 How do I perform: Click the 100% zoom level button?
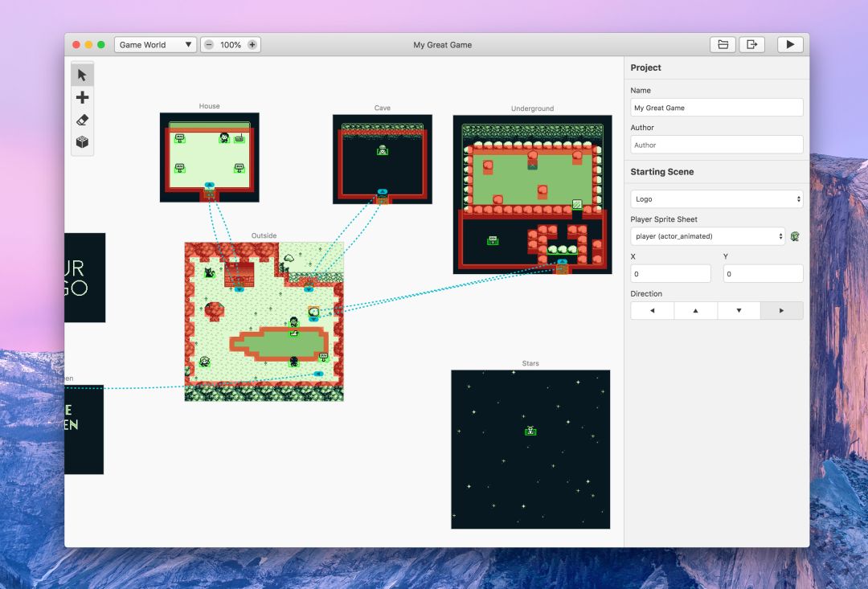(x=231, y=45)
